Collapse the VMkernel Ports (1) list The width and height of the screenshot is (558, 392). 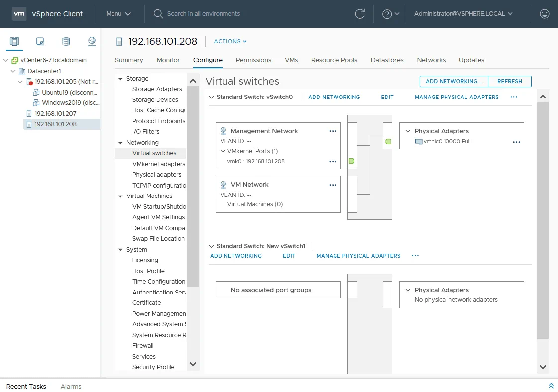[x=223, y=151]
